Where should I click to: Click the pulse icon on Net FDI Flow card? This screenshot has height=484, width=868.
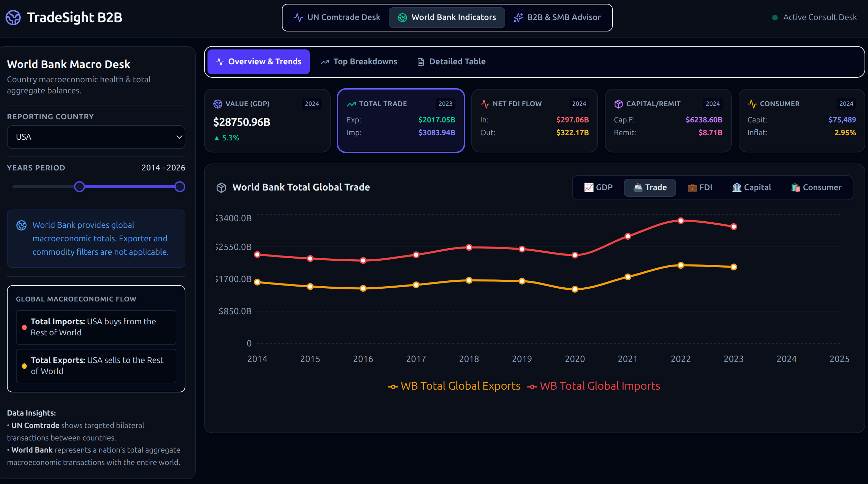click(485, 104)
